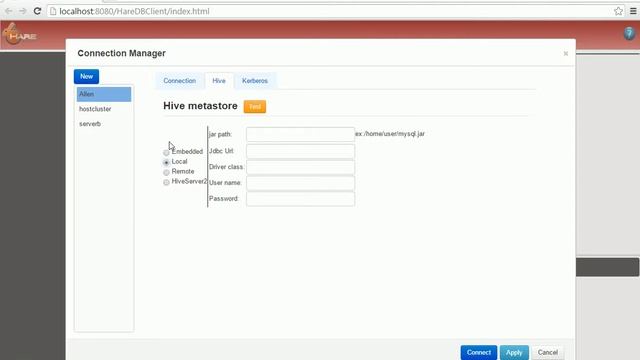This screenshot has height=360, width=640.
Task: Click the page icon beside the URL
Action: tap(53, 11)
